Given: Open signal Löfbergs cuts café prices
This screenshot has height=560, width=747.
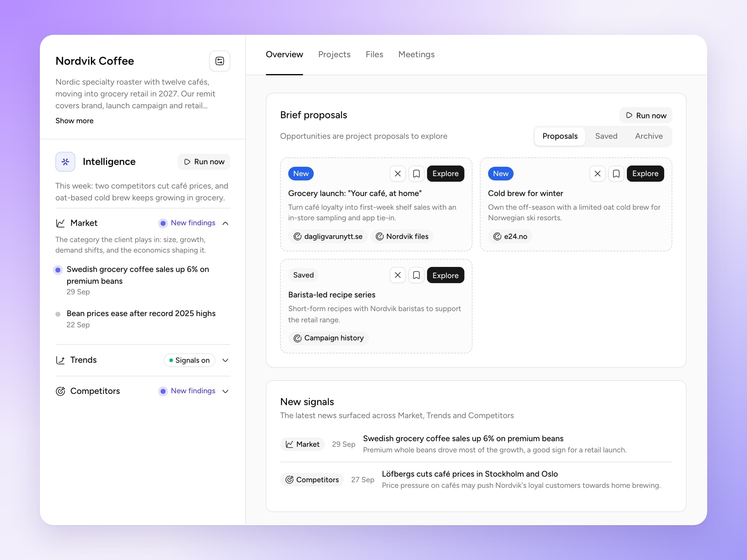Looking at the screenshot, I should [x=469, y=474].
